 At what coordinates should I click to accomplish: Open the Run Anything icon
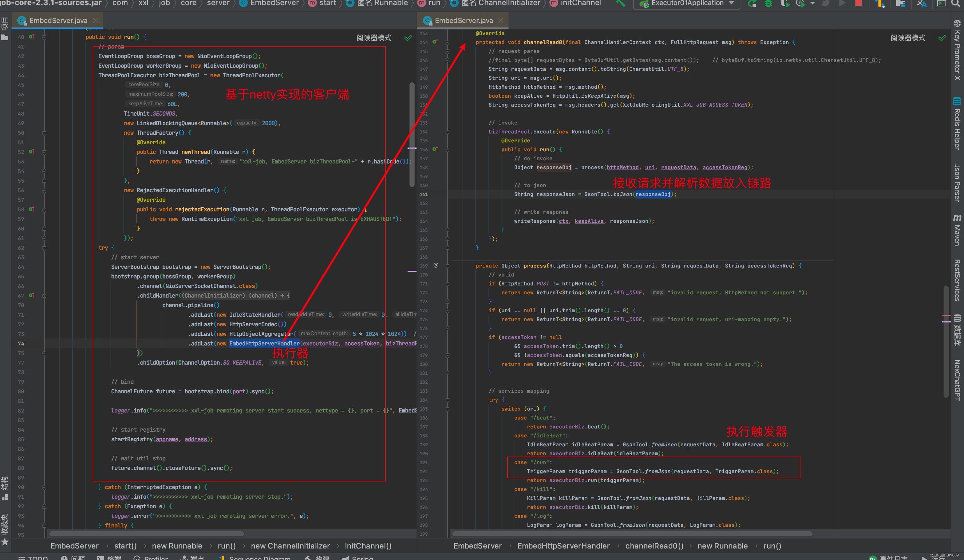point(941,4)
